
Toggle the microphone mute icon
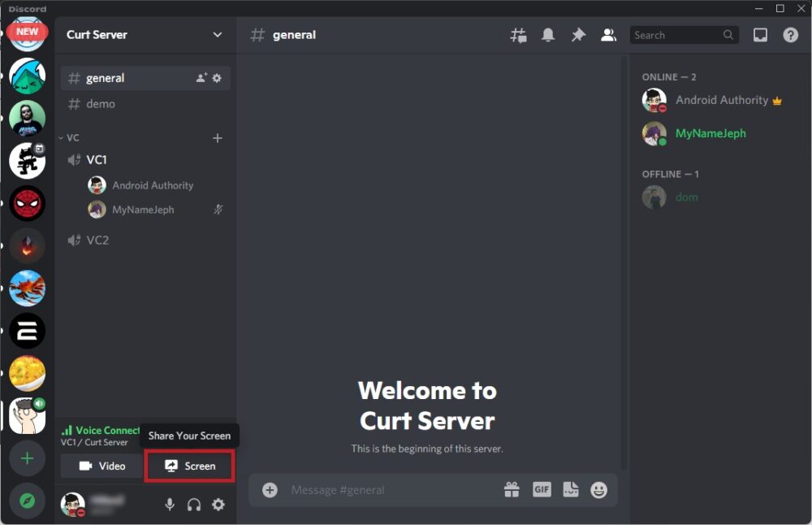click(170, 504)
